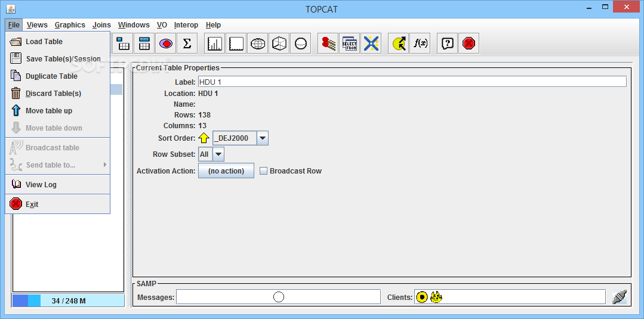Choose Save Table(s)/Session menu entry
This screenshot has height=319, width=644.
tap(57, 58)
